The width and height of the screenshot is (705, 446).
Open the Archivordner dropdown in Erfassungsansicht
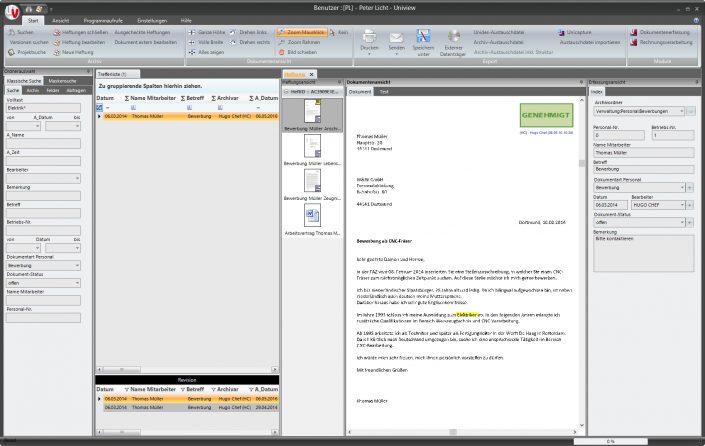[682, 111]
